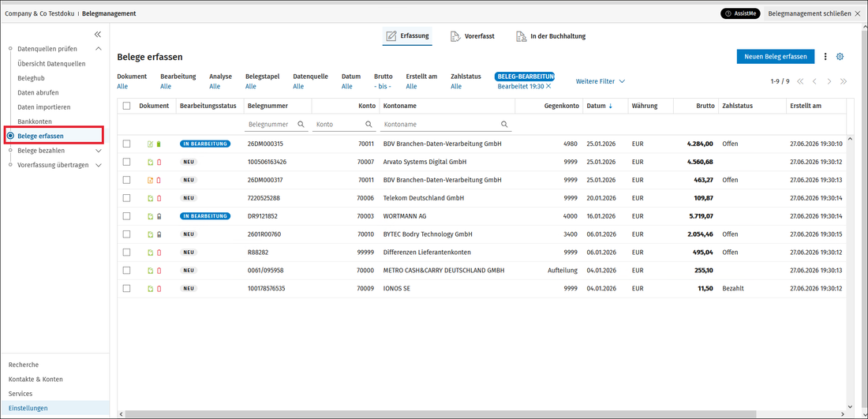Click the green battery status icon for 26DM000315

point(159,144)
